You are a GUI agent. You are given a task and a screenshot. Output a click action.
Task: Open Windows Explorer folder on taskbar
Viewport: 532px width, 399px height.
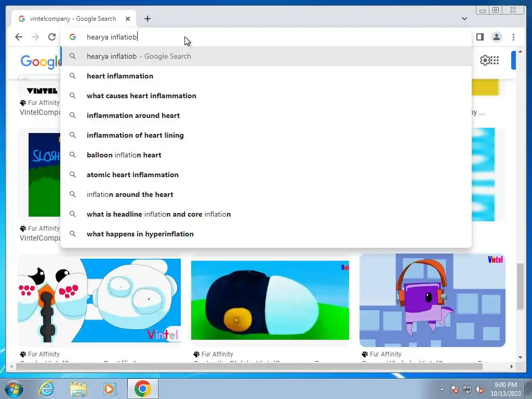(78, 389)
